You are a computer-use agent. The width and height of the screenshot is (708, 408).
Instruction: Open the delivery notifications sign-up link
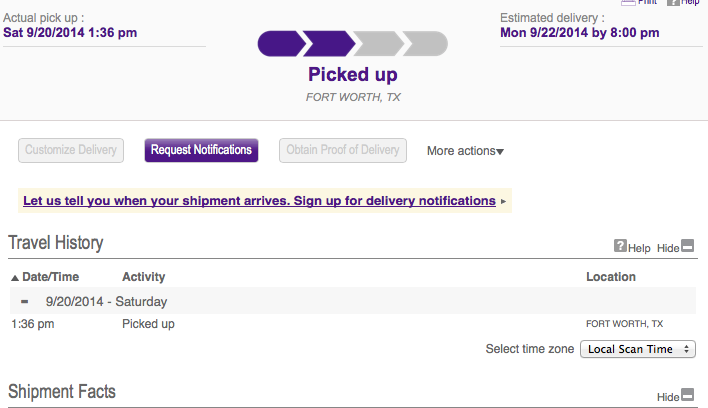[x=259, y=201]
